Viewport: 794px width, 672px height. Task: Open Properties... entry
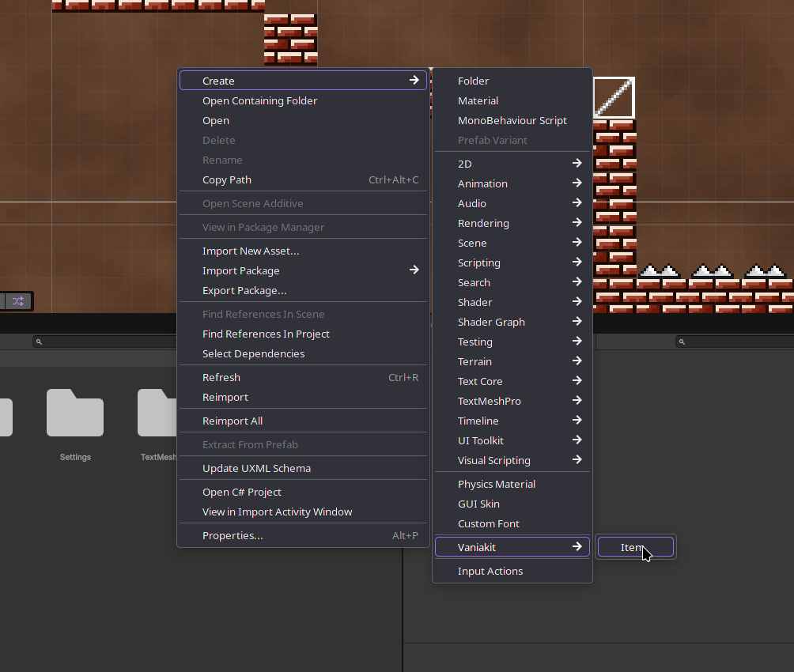pyautogui.click(x=304, y=536)
